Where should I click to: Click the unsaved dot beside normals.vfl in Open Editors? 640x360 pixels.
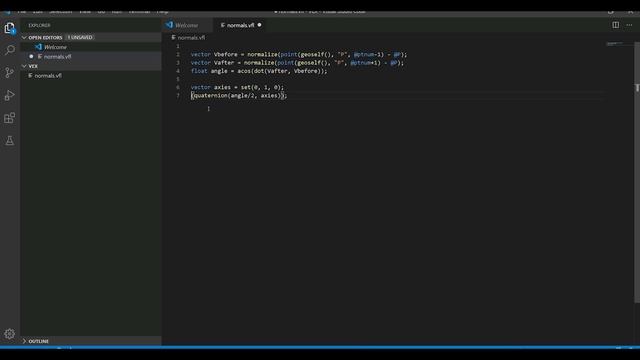(31, 56)
